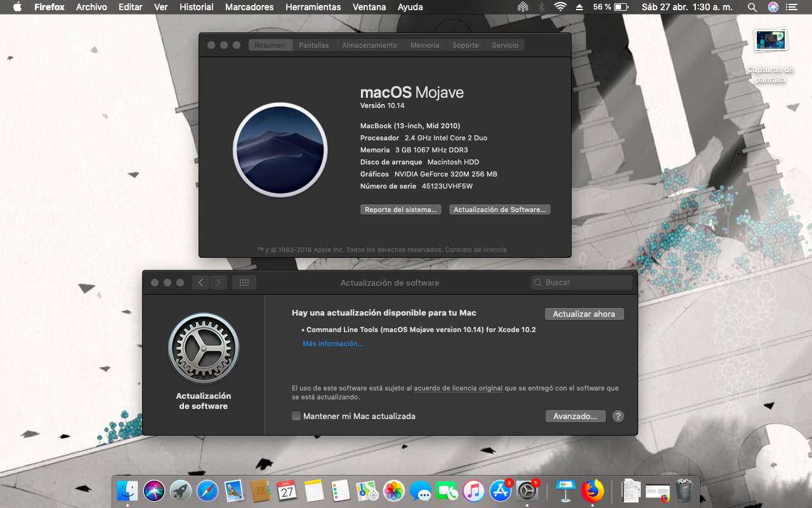Open Reminders list icon in dock

coord(341,490)
